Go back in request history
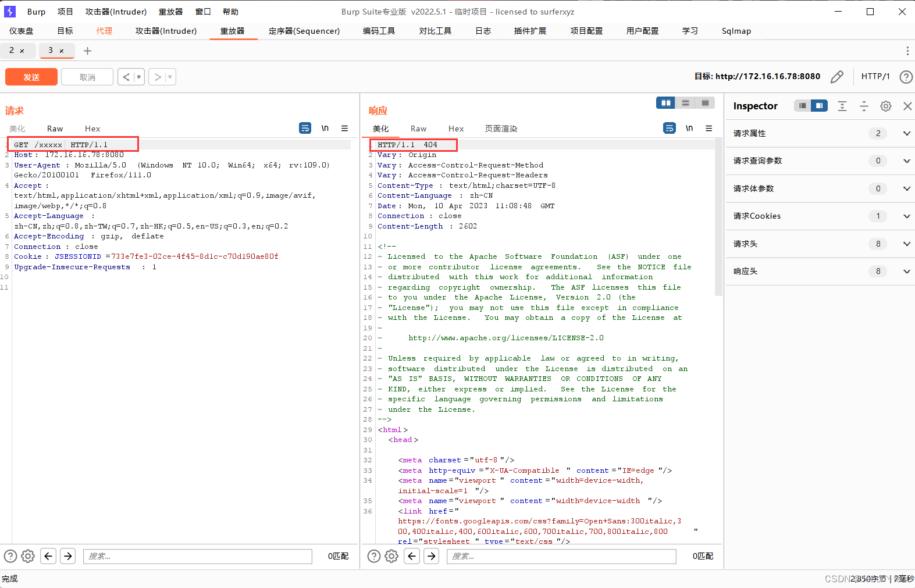This screenshot has width=915, height=588. [126, 77]
